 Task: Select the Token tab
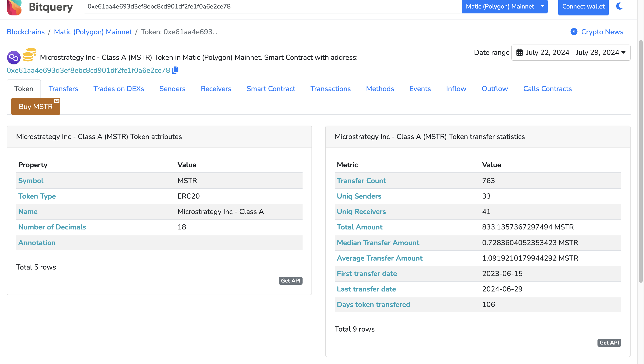24,89
